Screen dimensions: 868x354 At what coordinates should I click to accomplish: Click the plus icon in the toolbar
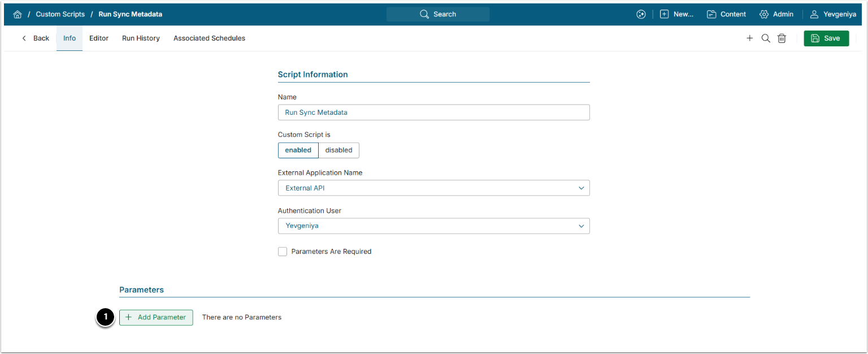[750, 38]
